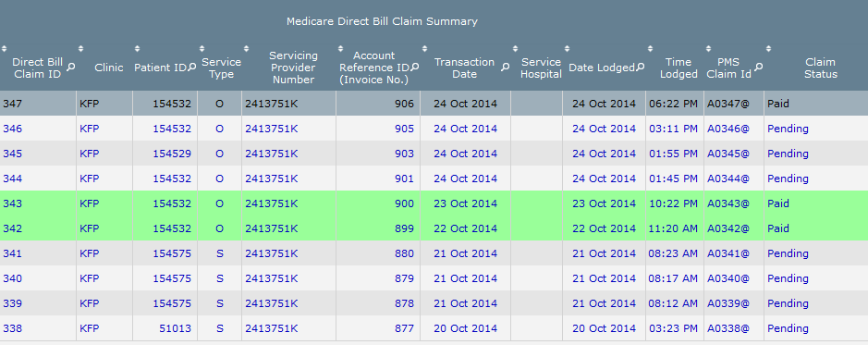The image size is (868, 345).
Task: Click transaction date 20 Oct 2014
Action: point(466,328)
